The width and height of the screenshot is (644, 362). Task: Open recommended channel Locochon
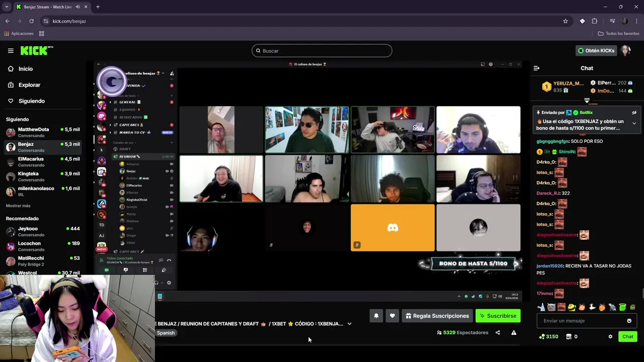pyautogui.click(x=43, y=246)
